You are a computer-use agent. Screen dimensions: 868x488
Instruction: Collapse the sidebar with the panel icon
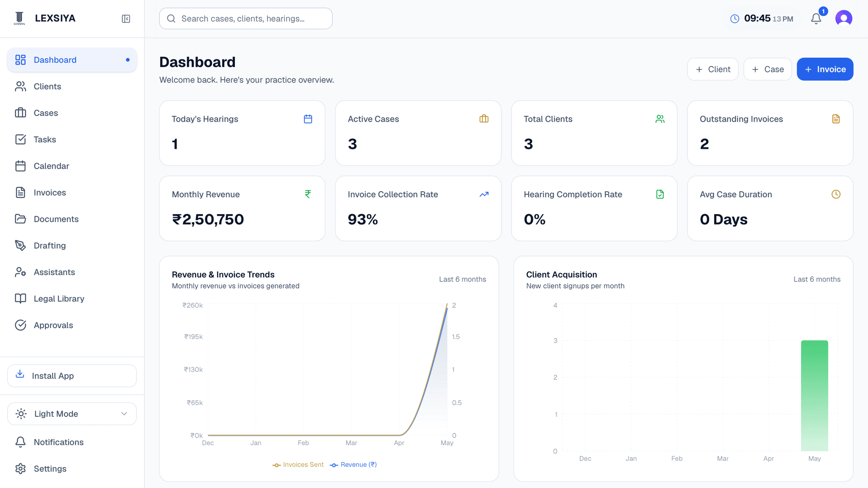(x=126, y=19)
